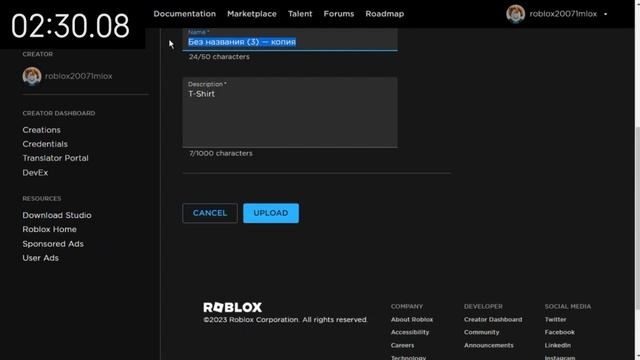This screenshot has width=640, height=360.
Task: Click the '7/1000 characters' counter text
Action: pyautogui.click(x=220, y=153)
